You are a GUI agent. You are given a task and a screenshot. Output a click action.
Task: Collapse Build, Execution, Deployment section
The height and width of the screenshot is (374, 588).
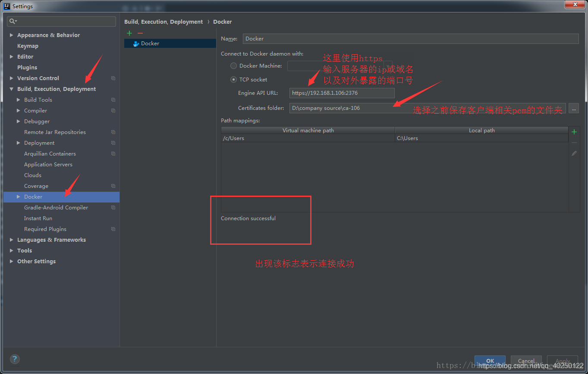(x=12, y=89)
